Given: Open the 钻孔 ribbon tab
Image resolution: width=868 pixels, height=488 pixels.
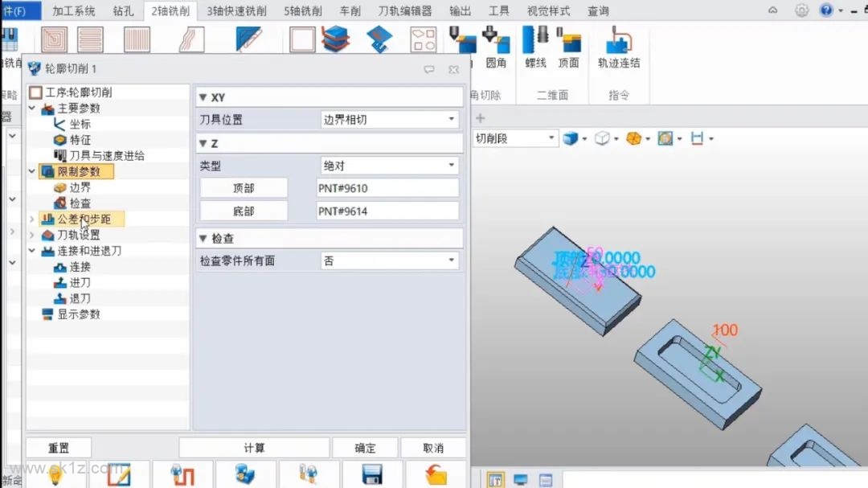Looking at the screenshot, I should pyautogui.click(x=124, y=10).
